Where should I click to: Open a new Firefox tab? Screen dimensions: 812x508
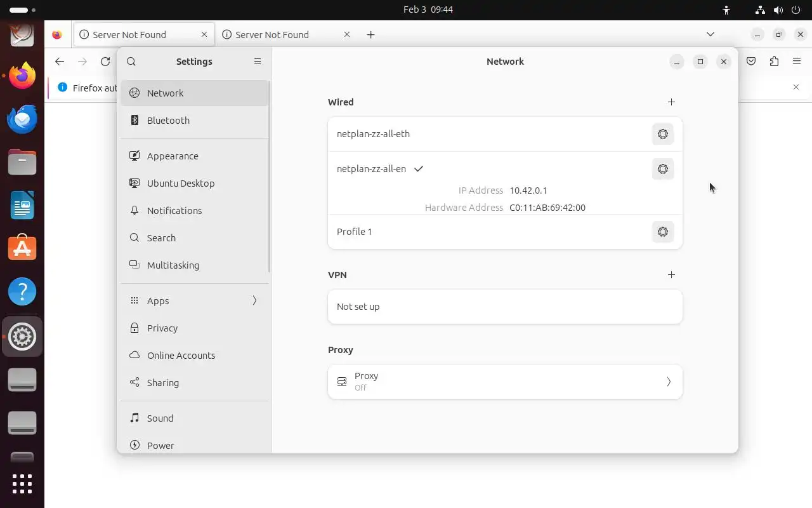pos(370,35)
